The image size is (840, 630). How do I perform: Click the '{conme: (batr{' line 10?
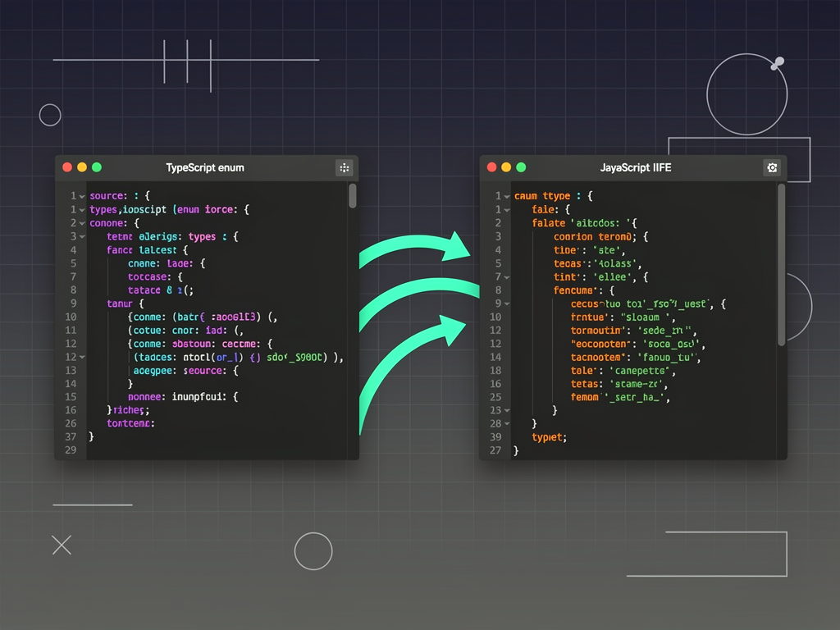203,317
